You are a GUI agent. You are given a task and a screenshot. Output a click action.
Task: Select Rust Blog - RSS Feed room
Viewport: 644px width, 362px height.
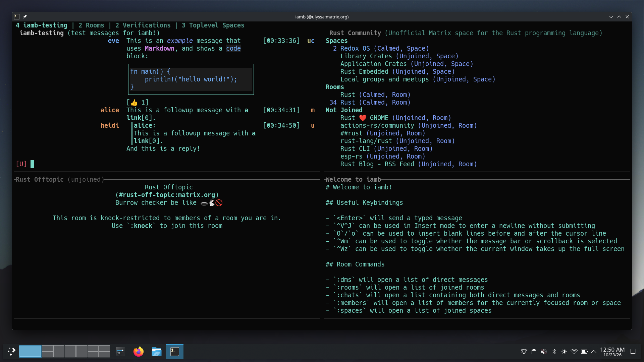(409, 164)
